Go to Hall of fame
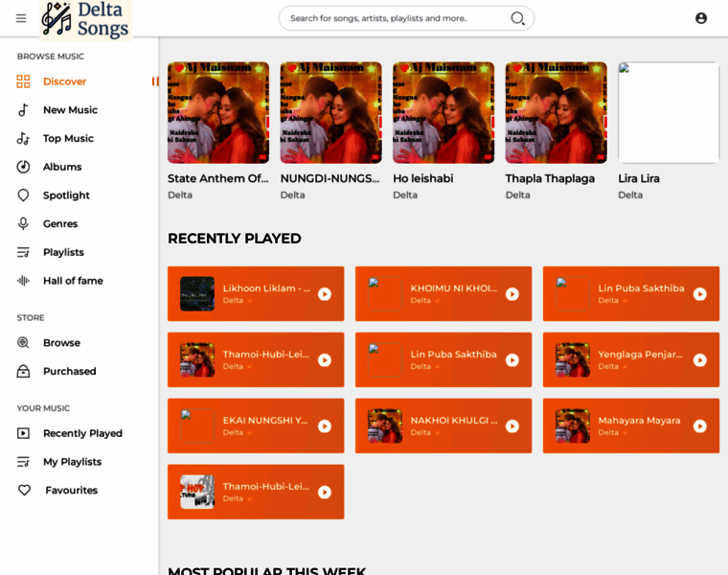The width and height of the screenshot is (728, 575). 73,281
